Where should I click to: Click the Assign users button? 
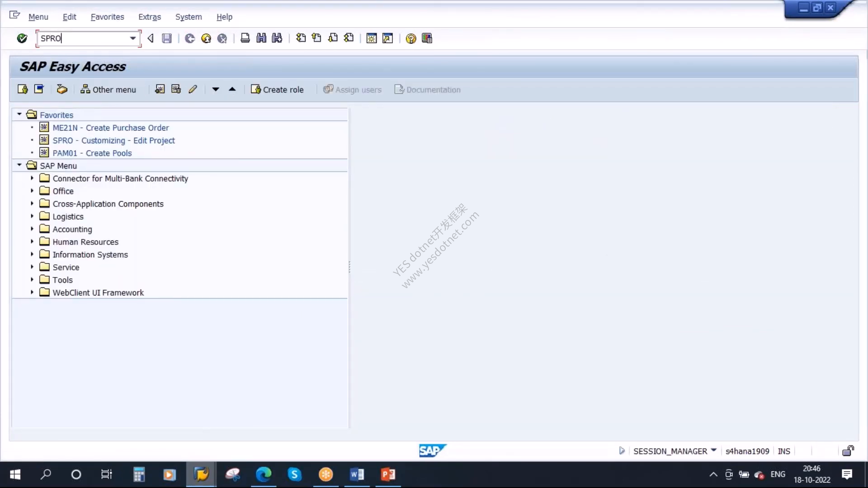[x=352, y=89]
